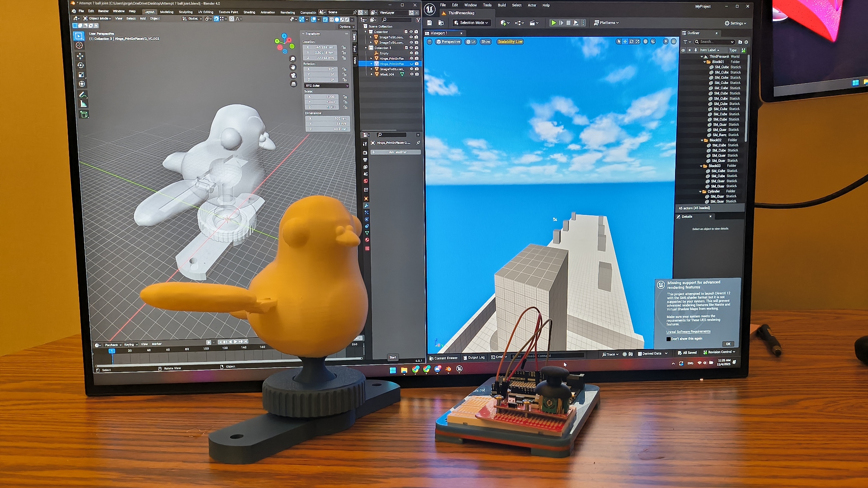
Task: Select the Measure tool in Blender toolbar
Action: [x=83, y=104]
